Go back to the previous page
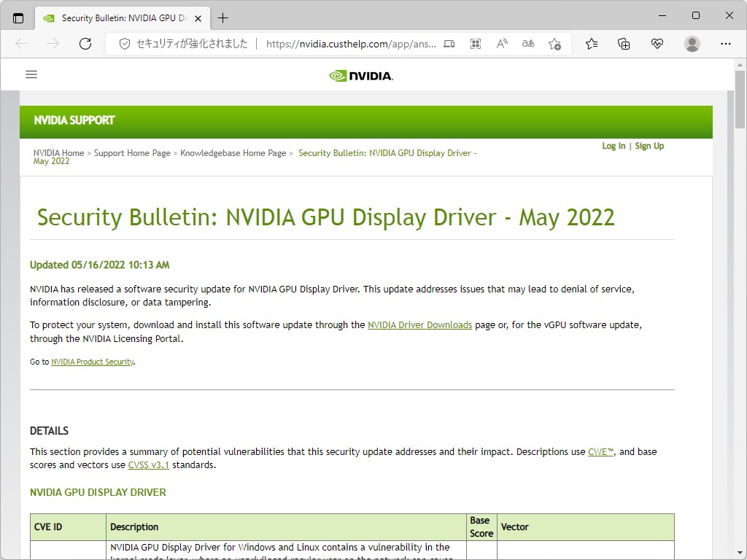The width and height of the screenshot is (747, 560). (x=21, y=44)
